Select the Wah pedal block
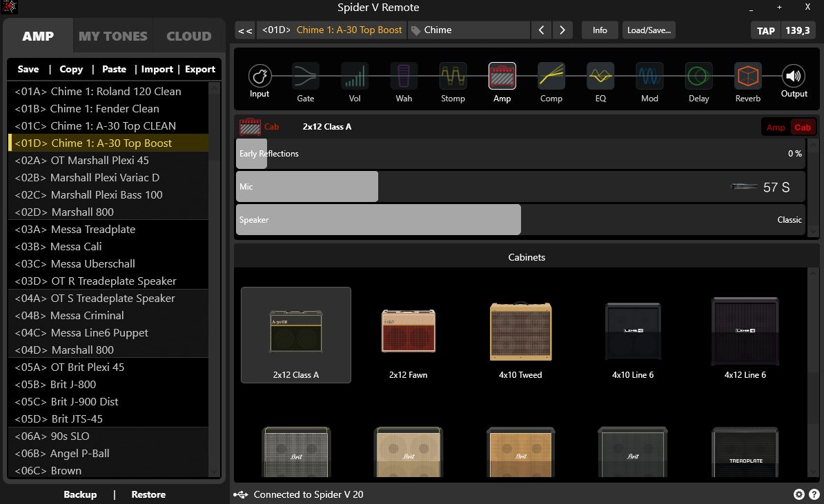The width and height of the screenshot is (824, 504). pos(404,77)
